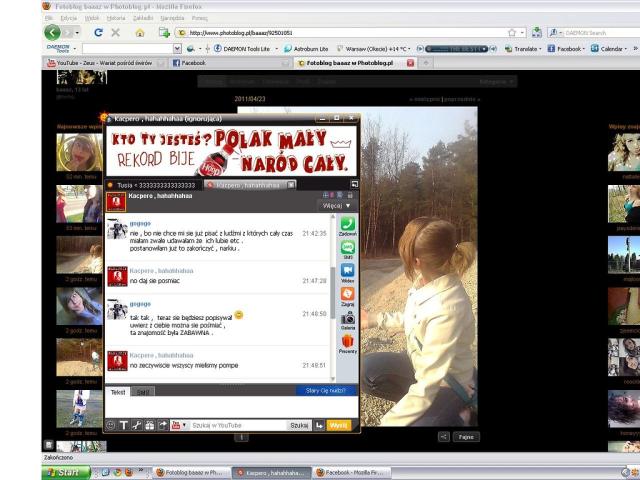Image resolution: width=640 pixels, height=480 pixels.
Task: Open Kacpero's avatar in chat header
Action: [116, 202]
